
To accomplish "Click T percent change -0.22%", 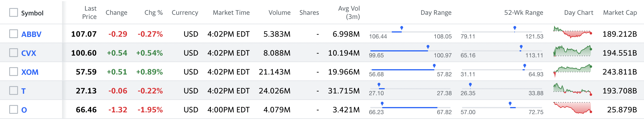I will [x=150, y=91].
